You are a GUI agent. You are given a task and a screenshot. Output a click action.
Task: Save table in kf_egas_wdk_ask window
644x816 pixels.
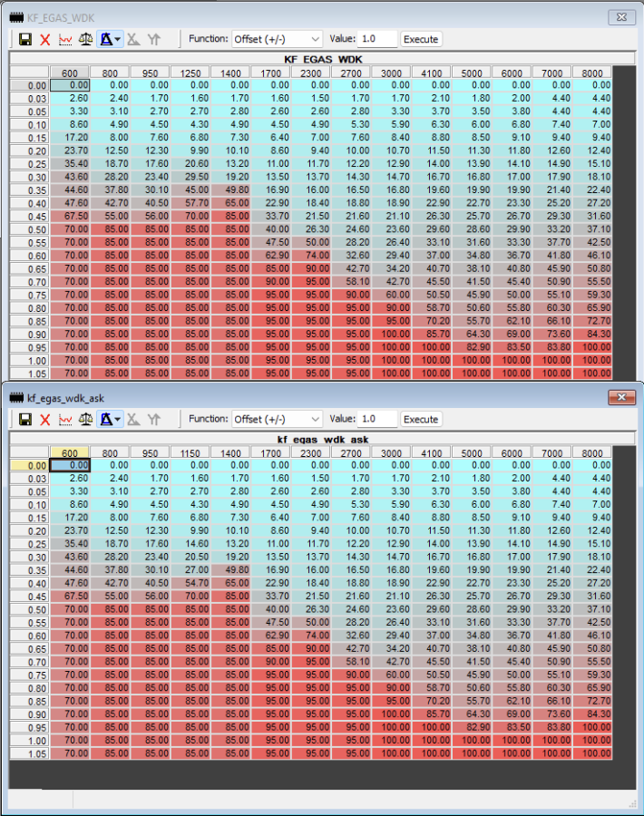pos(25,419)
